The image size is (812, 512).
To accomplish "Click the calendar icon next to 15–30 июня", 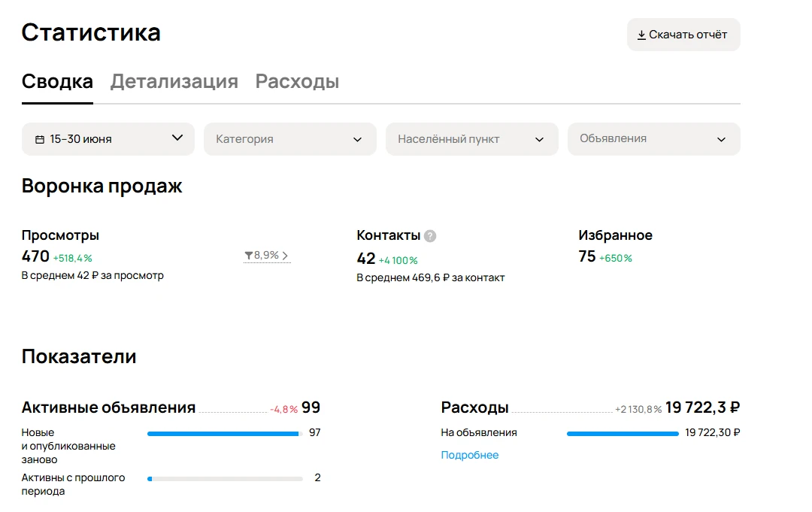I will pos(39,139).
